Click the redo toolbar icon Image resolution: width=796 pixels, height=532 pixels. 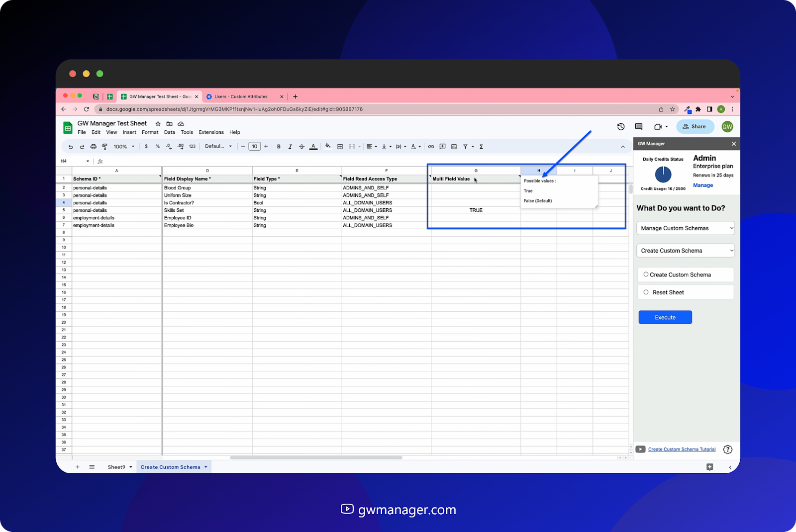click(x=82, y=147)
